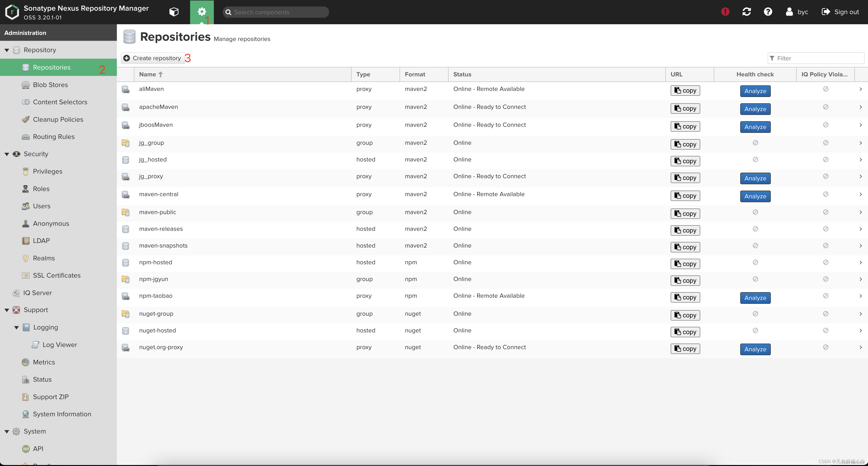
Task: Select Log Viewer under Logging
Action: [x=60, y=345]
